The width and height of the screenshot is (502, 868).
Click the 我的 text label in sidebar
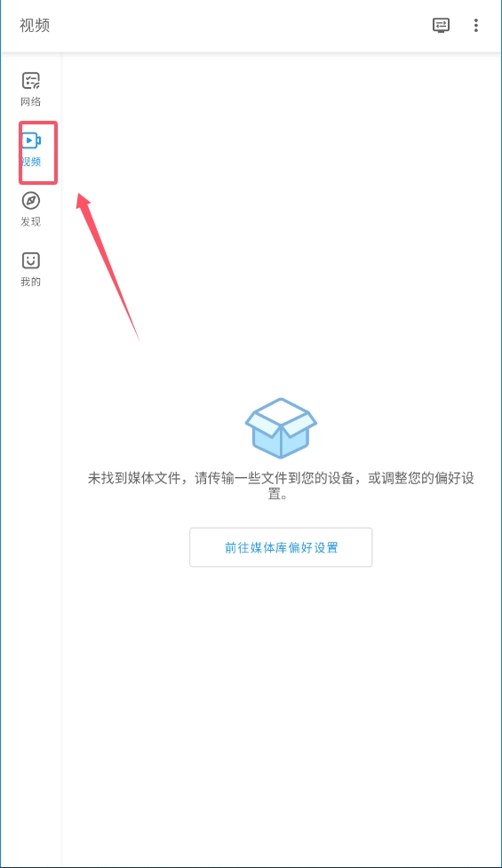tap(31, 282)
